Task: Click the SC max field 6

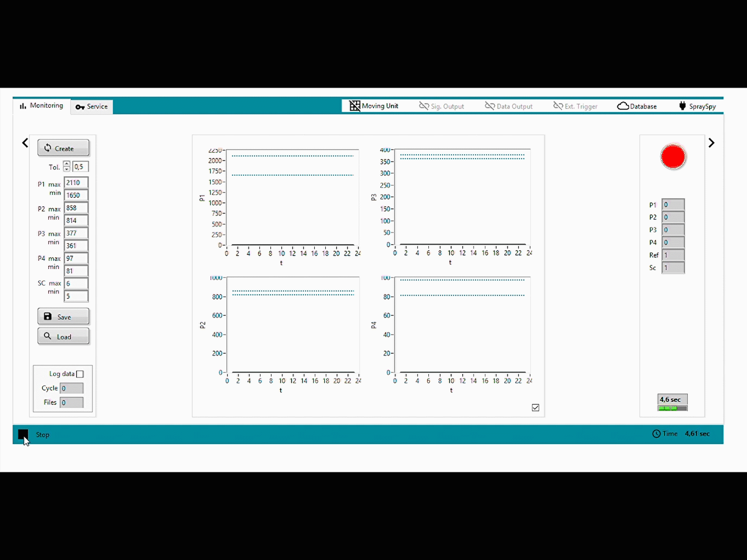Action: coord(76,284)
